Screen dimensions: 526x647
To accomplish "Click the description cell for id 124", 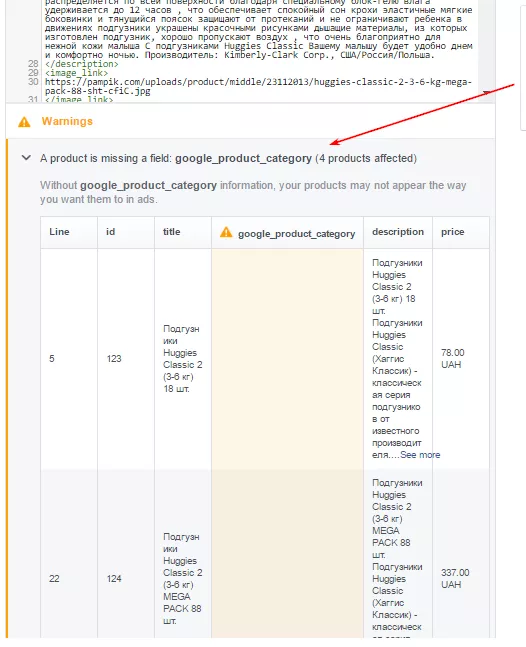I will tap(398, 554).
